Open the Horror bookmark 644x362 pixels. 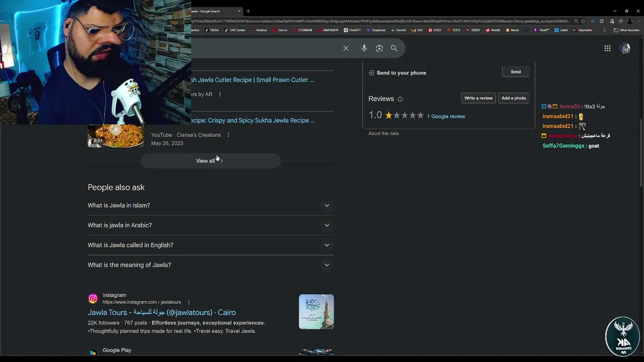coord(280,30)
